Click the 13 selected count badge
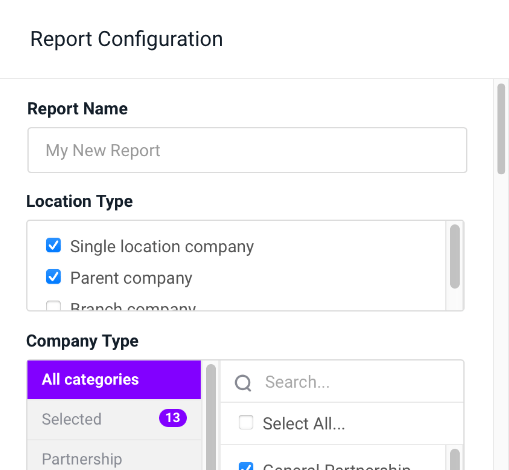This screenshot has height=470, width=509. 173,418
